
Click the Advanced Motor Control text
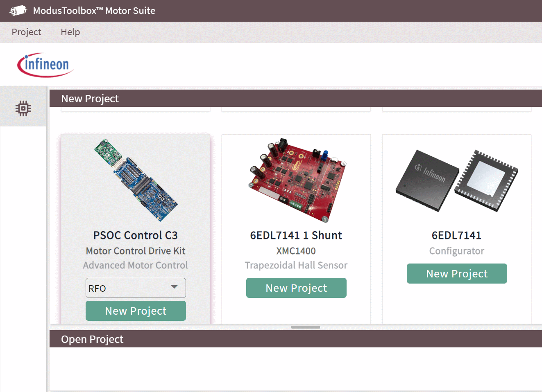pyautogui.click(x=136, y=265)
